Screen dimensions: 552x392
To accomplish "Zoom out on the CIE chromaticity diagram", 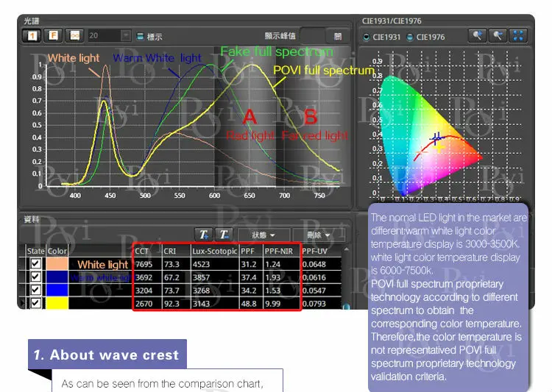I will [x=498, y=35].
